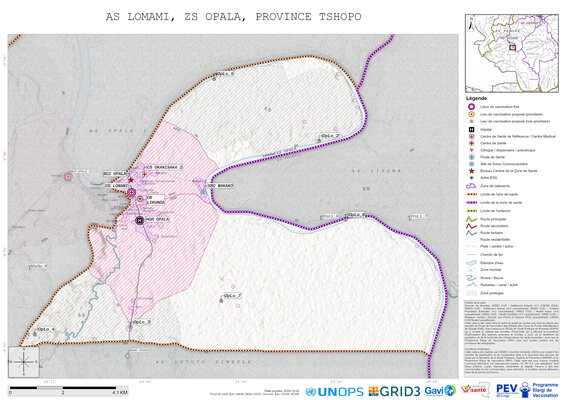This screenshot has height=400, width=566.
Task: Click the PEV programme logo
Action: click(527, 390)
